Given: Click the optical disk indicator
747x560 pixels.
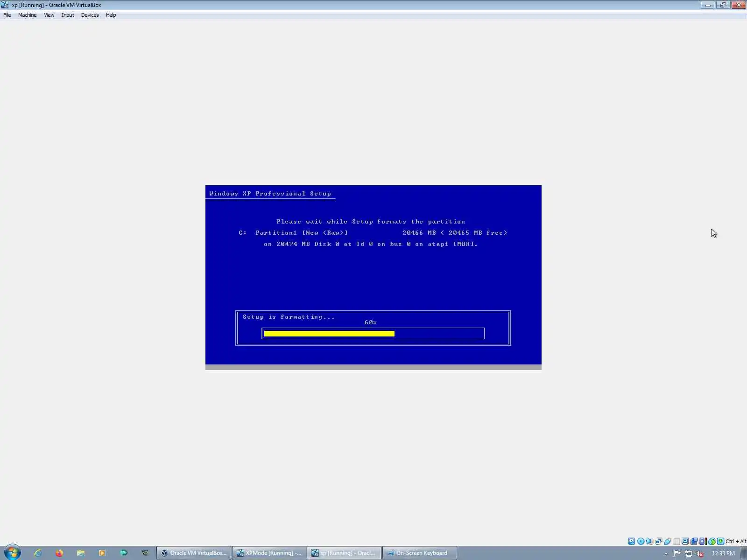Looking at the screenshot, I should (641, 541).
